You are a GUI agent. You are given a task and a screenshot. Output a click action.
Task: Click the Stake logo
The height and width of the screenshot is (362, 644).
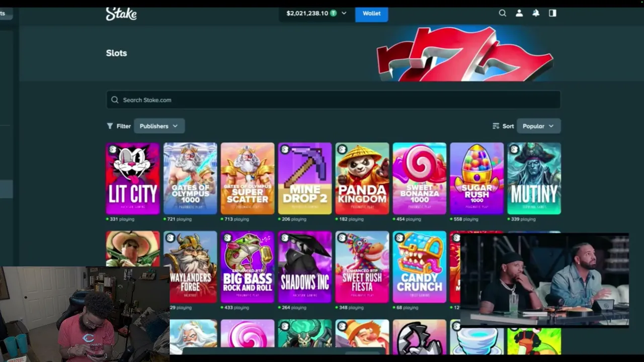(121, 14)
